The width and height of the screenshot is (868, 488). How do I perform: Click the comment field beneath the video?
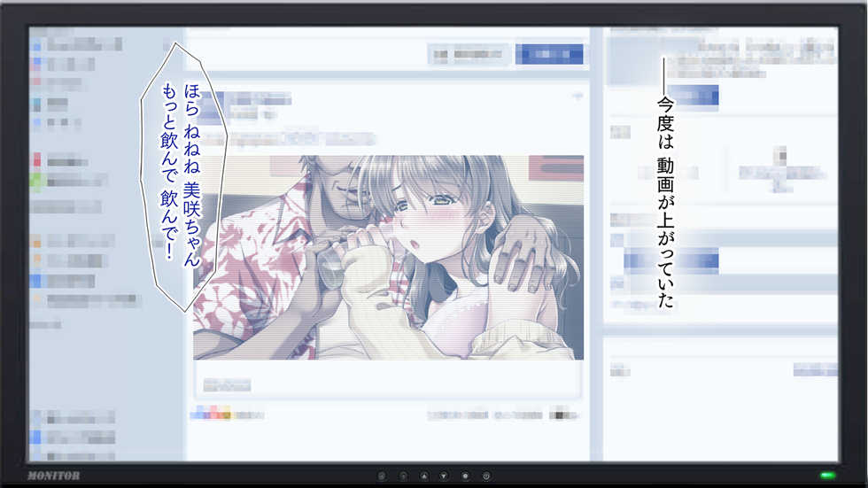point(387,383)
